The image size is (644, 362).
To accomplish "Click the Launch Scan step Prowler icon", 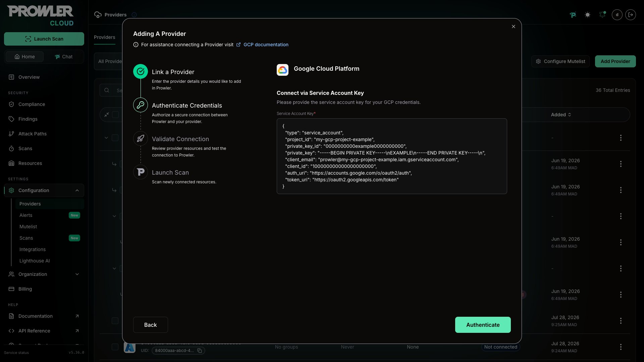I will pyautogui.click(x=141, y=172).
